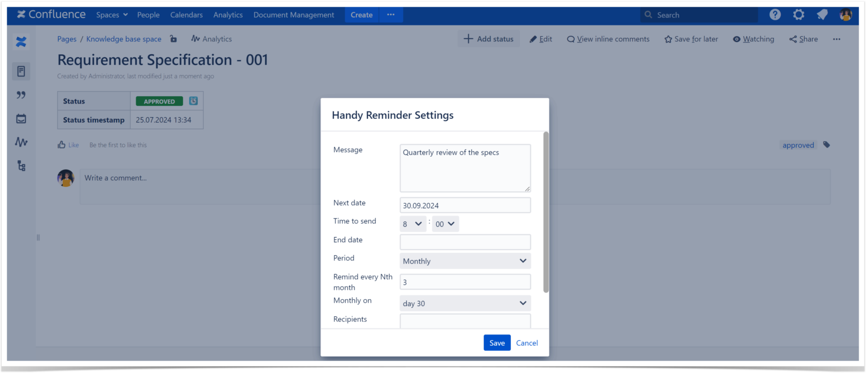Open the Pages breadcrumb link
The image size is (868, 374).
tap(67, 39)
